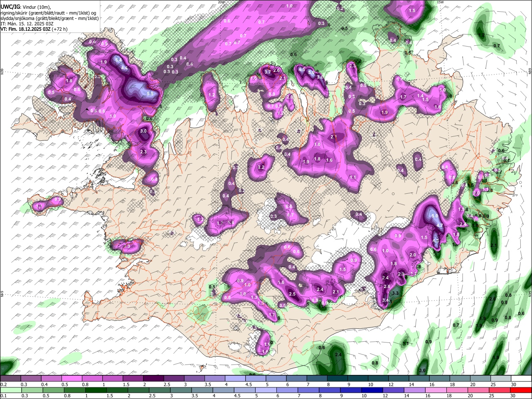Viewport: 532px width, 399px height.
Task: Click the 'IT: Mán. 15. 12. 2025 03Z' line
Action: (x=27, y=24)
